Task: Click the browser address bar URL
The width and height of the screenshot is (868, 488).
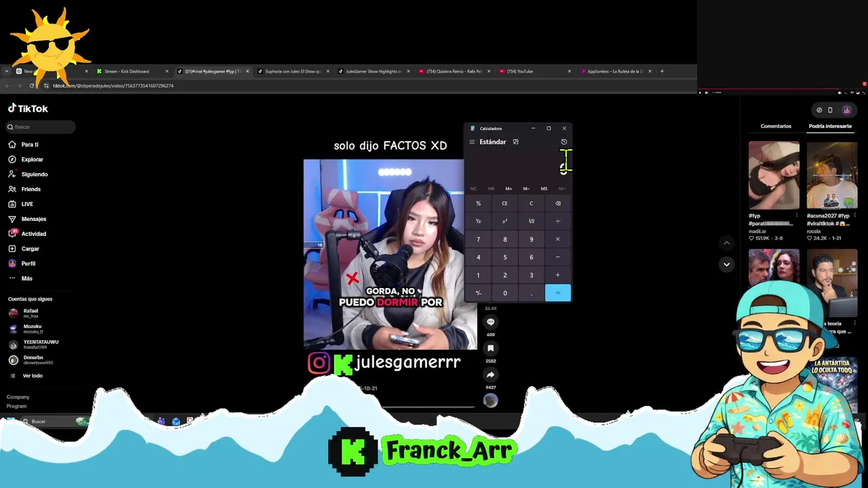Action: tap(113, 86)
